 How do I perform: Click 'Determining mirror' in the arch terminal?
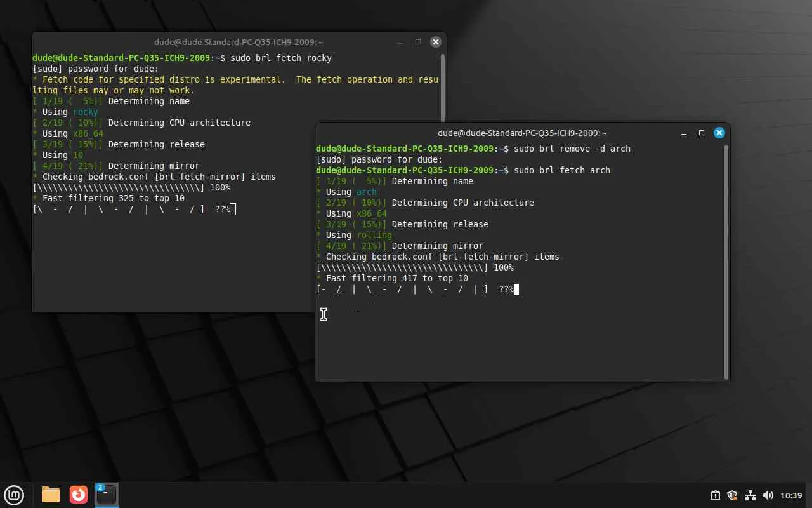pos(438,246)
